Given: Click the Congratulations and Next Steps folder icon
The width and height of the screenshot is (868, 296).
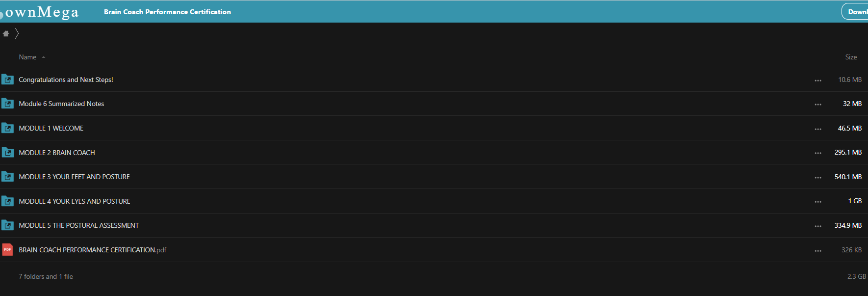Looking at the screenshot, I should point(7,80).
